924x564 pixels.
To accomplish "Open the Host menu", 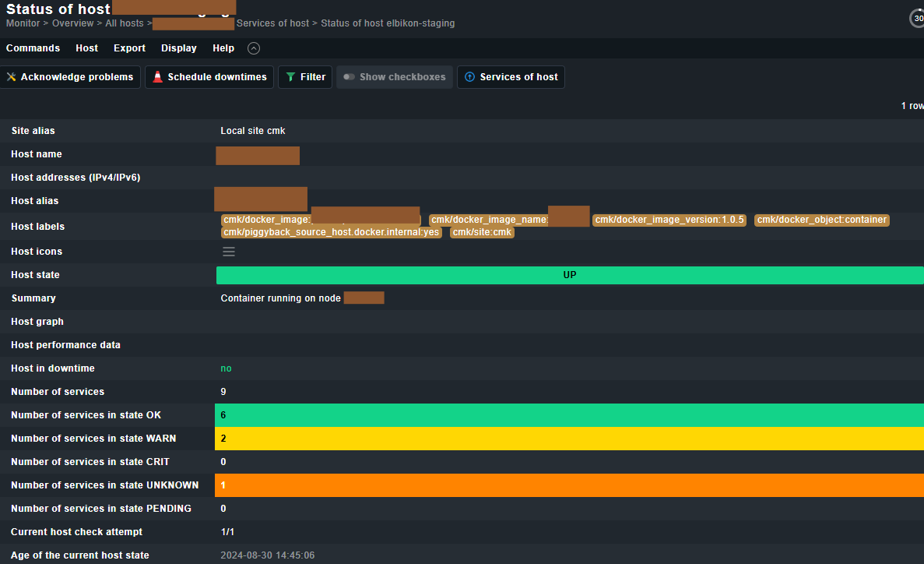I will point(86,48).
